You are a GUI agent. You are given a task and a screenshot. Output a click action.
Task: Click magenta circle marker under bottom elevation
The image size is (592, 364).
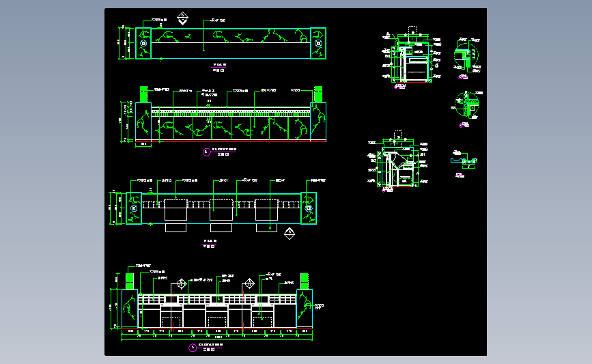193,348
